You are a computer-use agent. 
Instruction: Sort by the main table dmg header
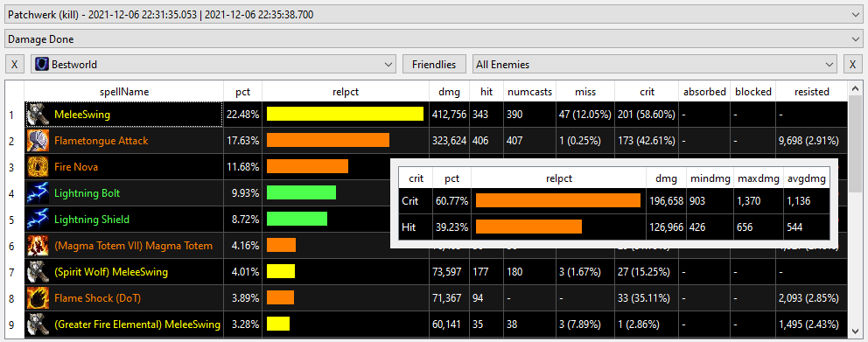coord(450,92)
